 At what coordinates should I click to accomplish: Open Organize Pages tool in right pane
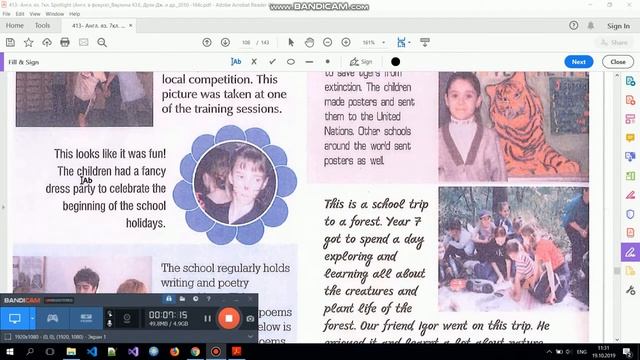pos(630,119)
